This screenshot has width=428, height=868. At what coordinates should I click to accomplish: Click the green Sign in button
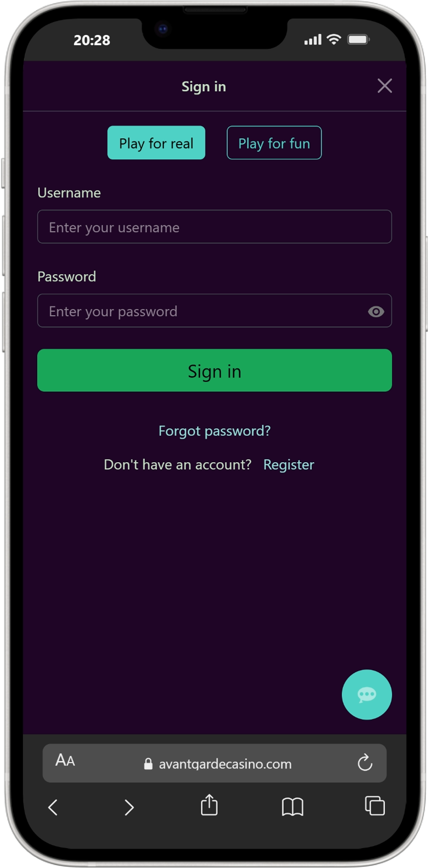pos(215,370)
